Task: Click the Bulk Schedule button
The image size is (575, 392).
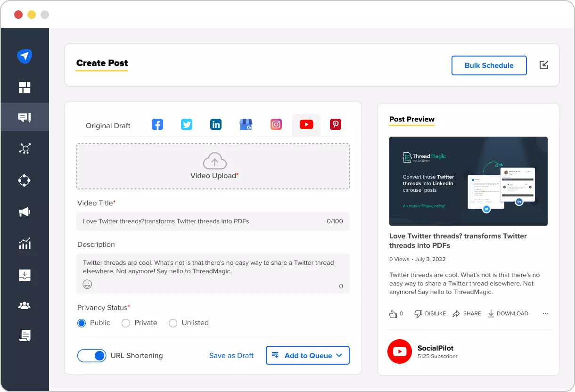Action: [489, 65]
